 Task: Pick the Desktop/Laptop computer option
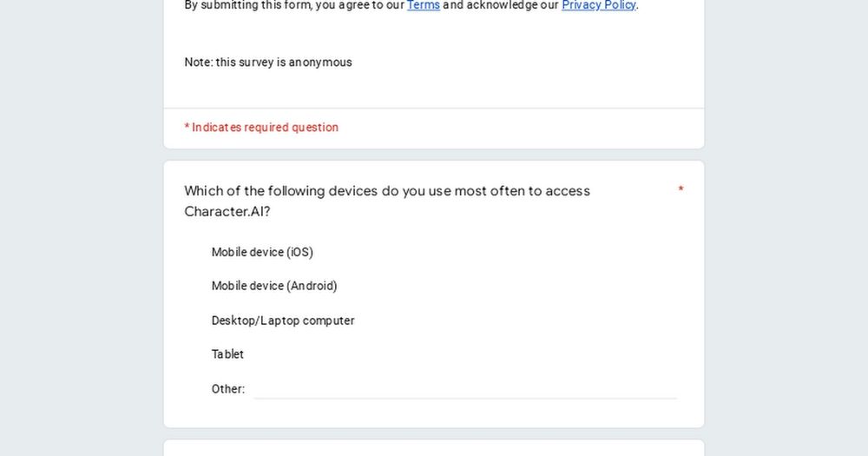pyautogui.click(x=283, y=321)
